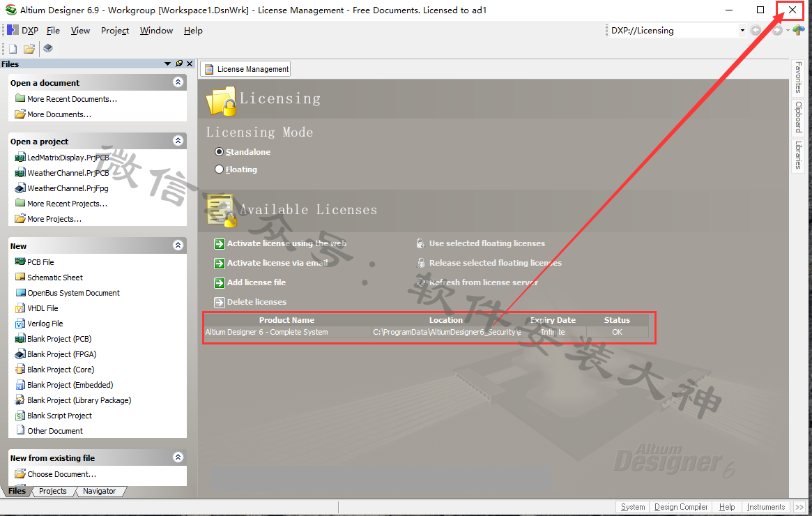Open the navigation history dropdown arrow beside the forward button
Image resolution: width=812 pixels, height=516 pixels.
coord(788,31)
